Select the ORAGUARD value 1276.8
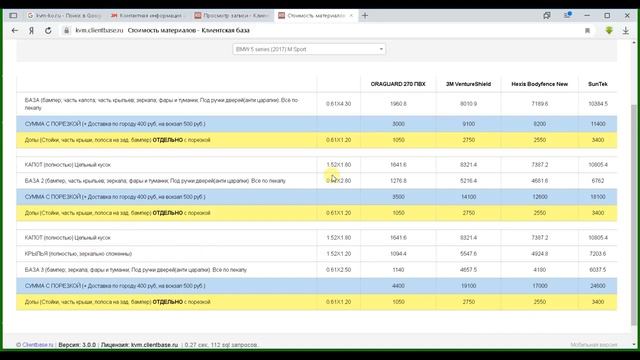The height and width of the screenshot is (360, 640). (398, 181)
